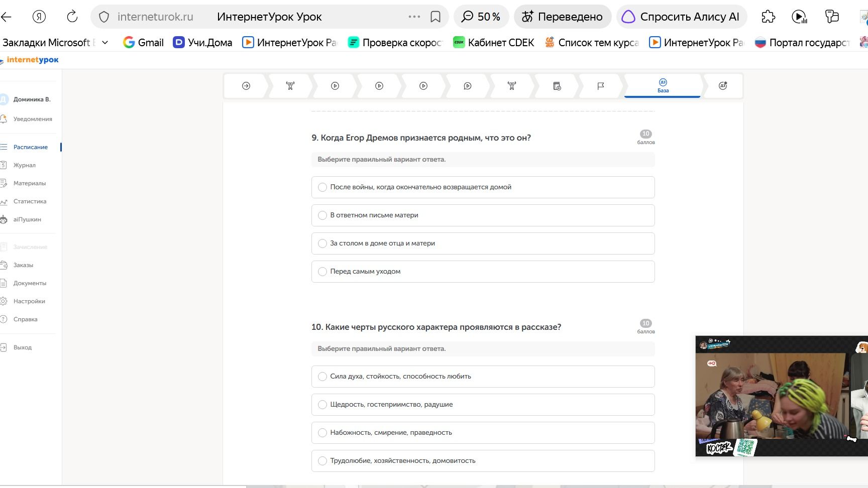
Task: Open the site protection shield icon
Action: click(x=104, y=17)
